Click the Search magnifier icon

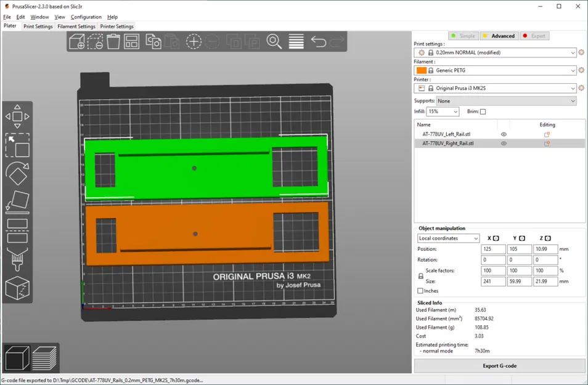pos(274,41)
